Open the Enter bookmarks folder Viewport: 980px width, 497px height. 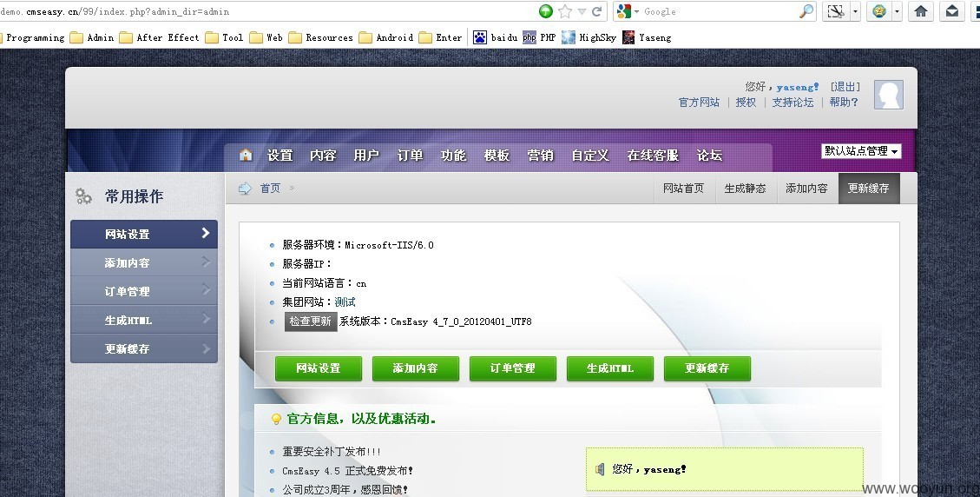coord(441,37)
